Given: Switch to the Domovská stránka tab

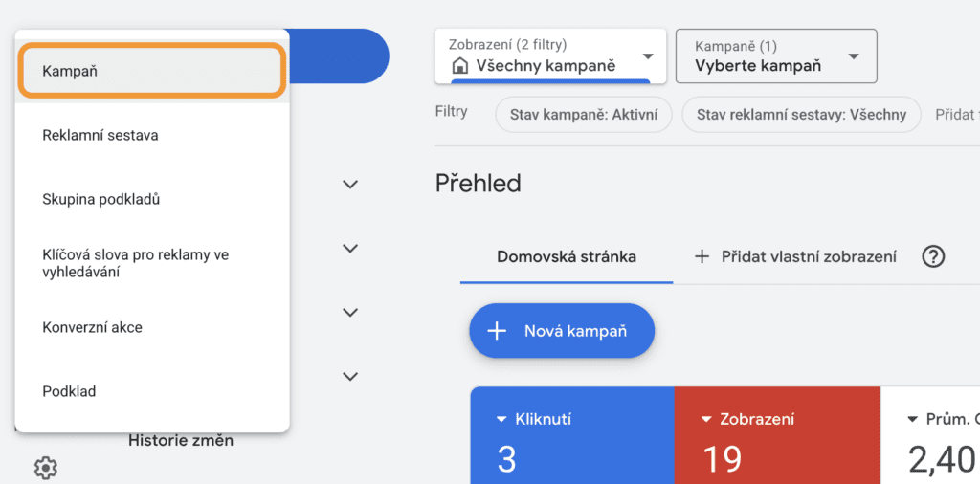Looking at the screenshot, I should pyautogui.click(x=567, y=256).
